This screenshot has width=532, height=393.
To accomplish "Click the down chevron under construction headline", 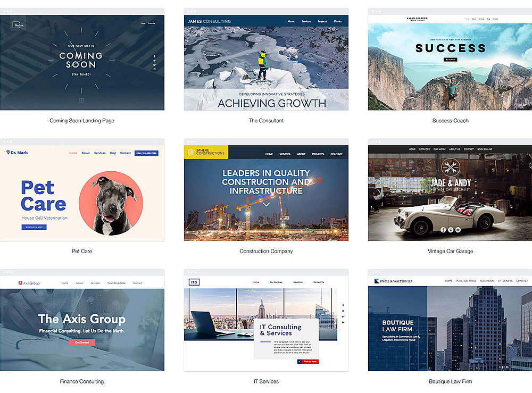I will click(x=267, y=204).
